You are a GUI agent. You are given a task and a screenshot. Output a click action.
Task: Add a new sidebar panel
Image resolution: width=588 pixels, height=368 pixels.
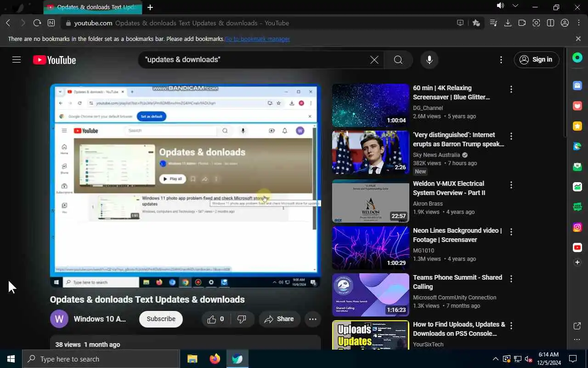577,262
